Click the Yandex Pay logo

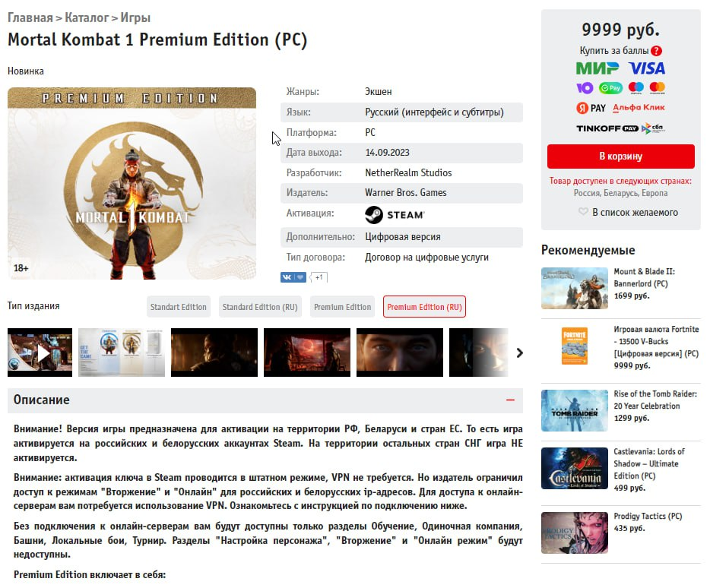point(591,108)
